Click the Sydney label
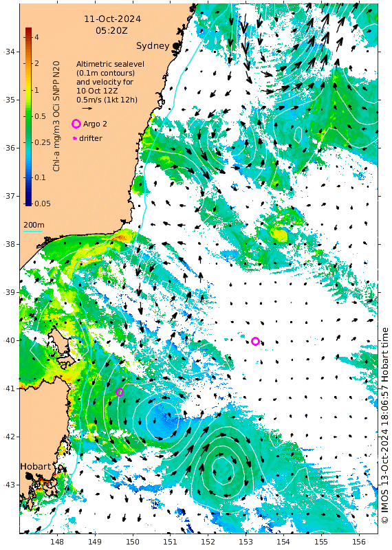392x550 pixels. (x=153, y=45)
